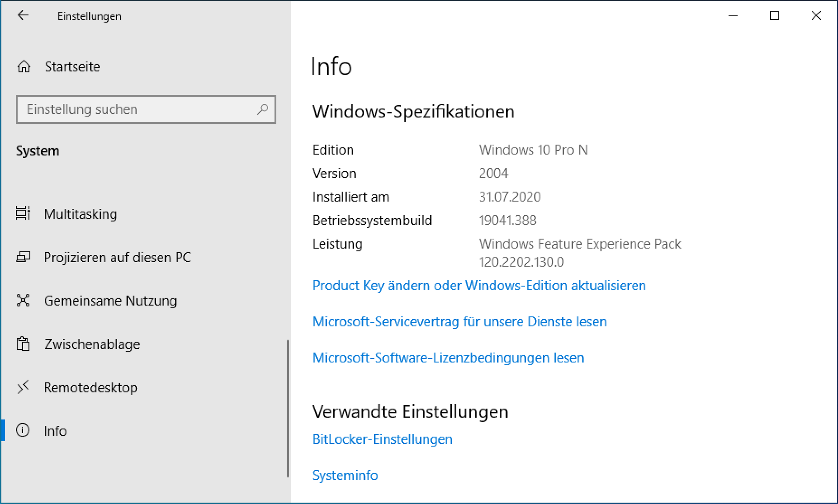The image size is (838, 504).
Task: Click the Einstellung suchen search field
Action: 146,109
